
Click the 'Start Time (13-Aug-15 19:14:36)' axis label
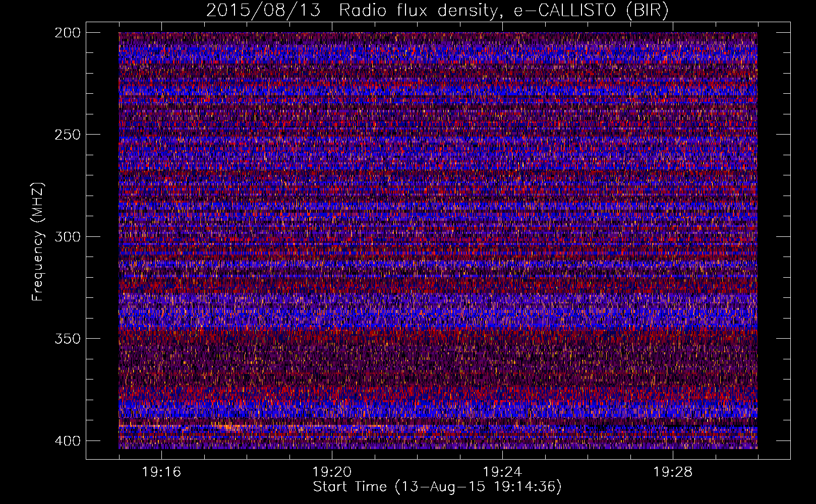[x=437, y=487]
